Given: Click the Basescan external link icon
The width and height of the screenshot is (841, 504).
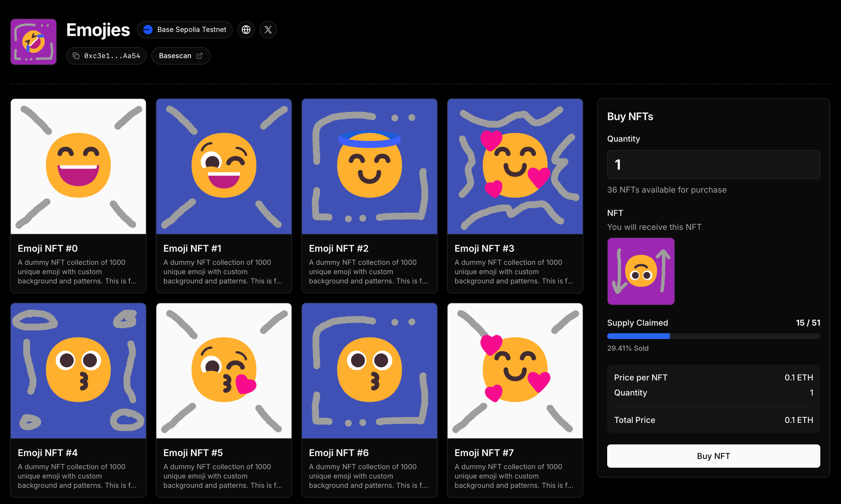Looking at the screenshot, I should [200, 56].
